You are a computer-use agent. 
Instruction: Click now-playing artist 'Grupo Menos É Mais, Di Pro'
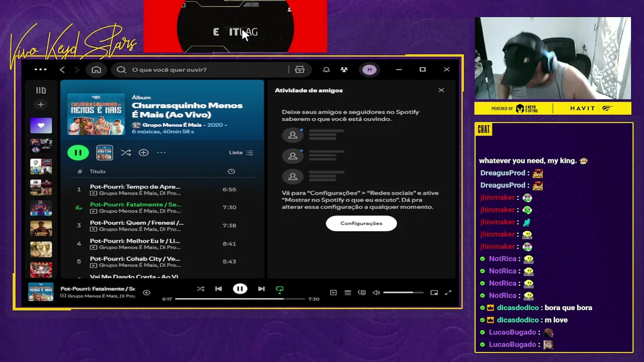point(101,296)
